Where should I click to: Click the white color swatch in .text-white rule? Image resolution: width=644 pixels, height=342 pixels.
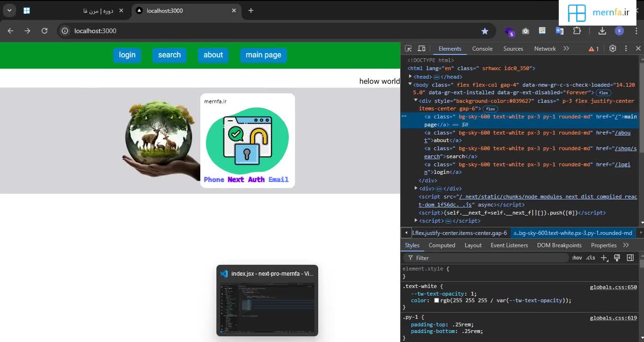(437, 300)
